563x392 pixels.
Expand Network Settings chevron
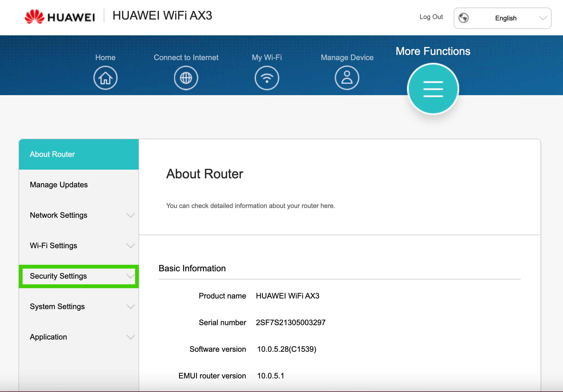pyautogui.click(x=131, y=215)
